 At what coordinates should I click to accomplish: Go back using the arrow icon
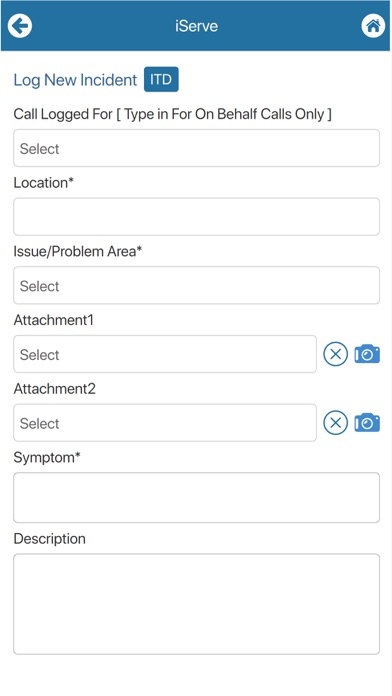click(x=20, y=26)
